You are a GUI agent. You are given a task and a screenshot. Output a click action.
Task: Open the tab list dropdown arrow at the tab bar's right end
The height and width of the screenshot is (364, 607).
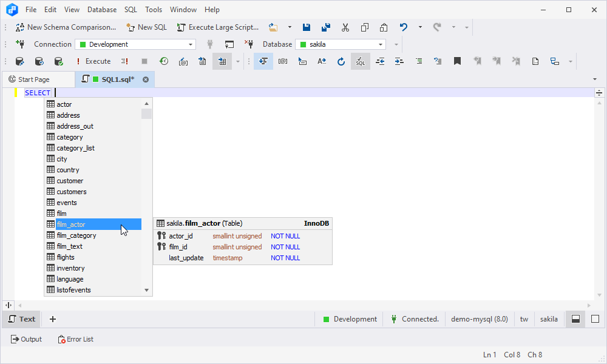pos(595,79)
